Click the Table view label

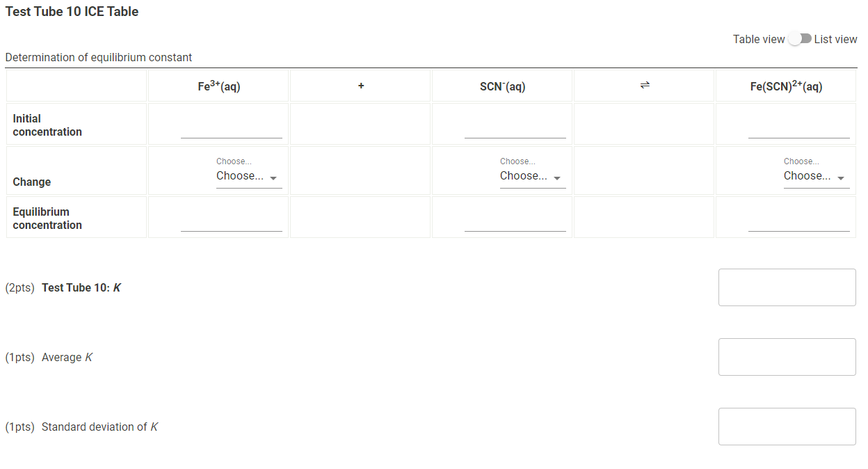758,39
